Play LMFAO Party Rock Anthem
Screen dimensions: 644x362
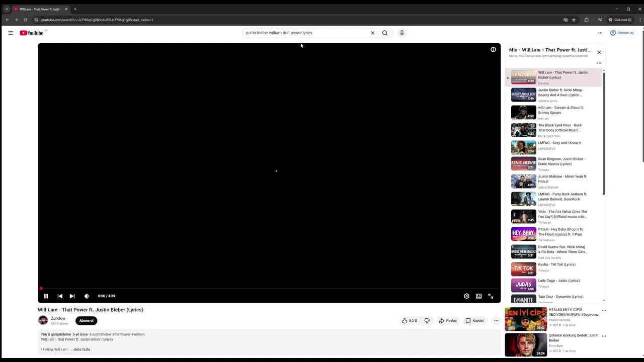(x=553, y=199)
